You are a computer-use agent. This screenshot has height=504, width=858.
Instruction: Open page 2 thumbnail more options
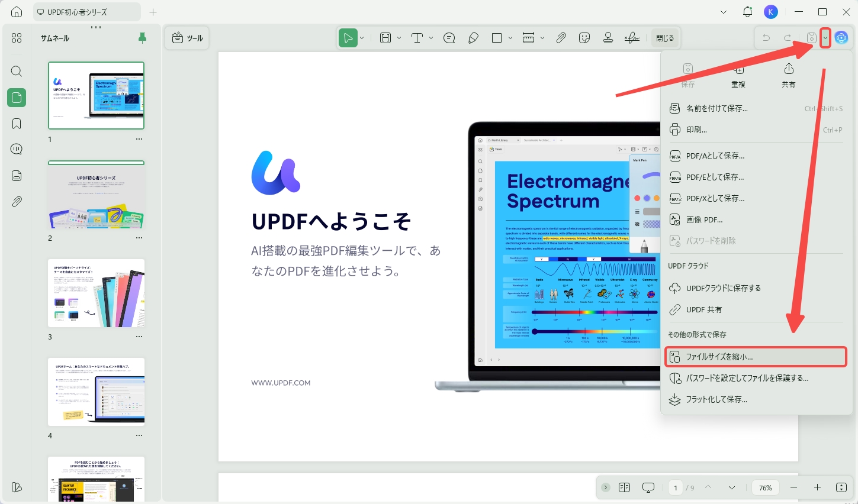pos(139,238)
